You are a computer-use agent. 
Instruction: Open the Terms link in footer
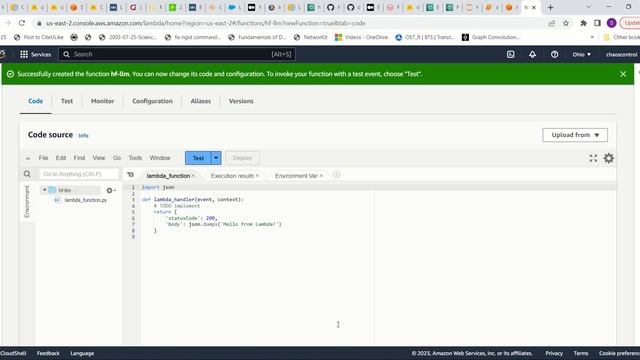[x=581, y=353]
